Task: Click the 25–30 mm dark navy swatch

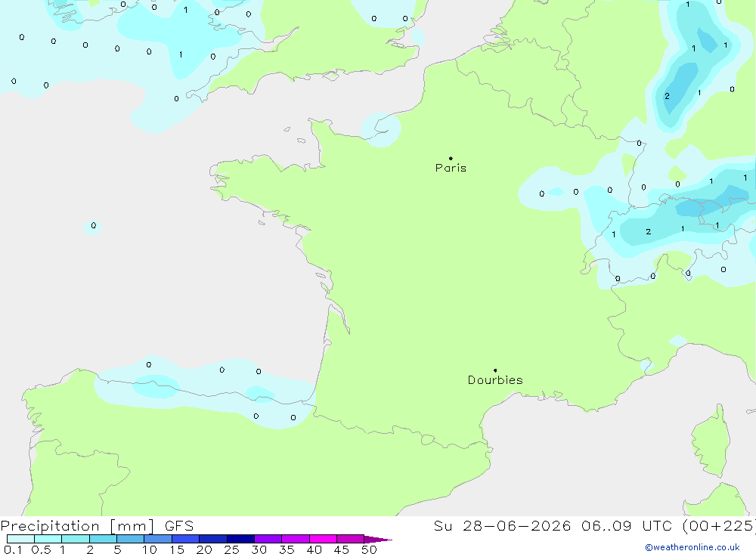Action: click(x=240, y=539)
